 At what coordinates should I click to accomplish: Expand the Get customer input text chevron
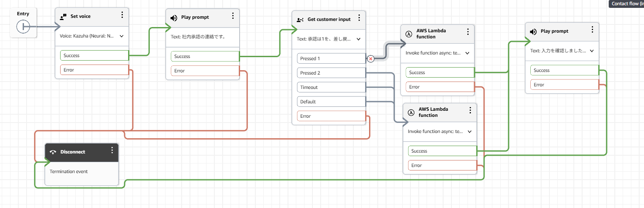(359, 39)
